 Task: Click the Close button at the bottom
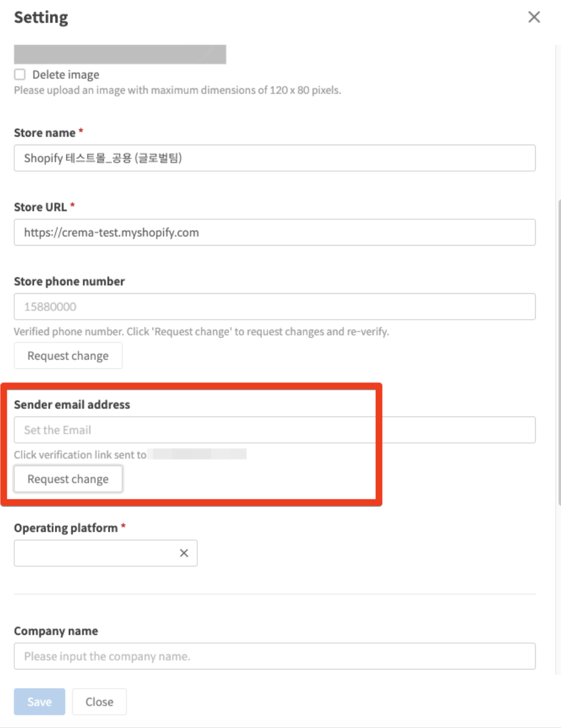(99, 702)
